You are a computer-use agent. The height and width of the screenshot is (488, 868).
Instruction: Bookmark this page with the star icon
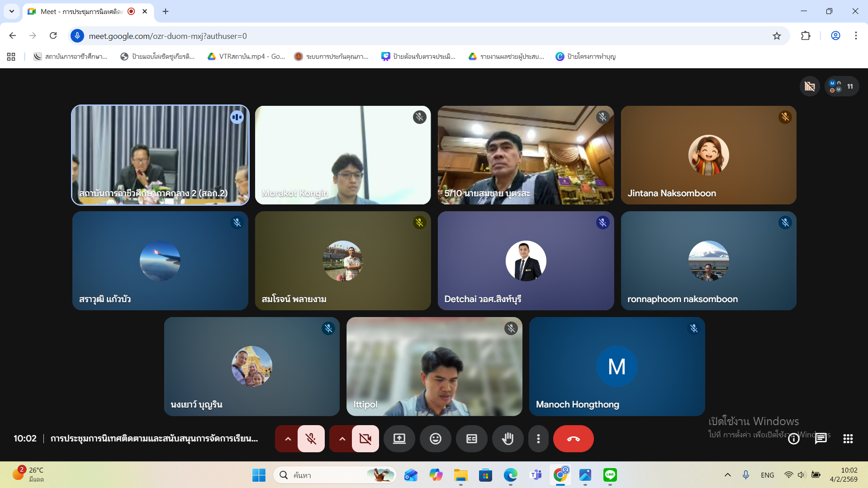pos(777,36)
